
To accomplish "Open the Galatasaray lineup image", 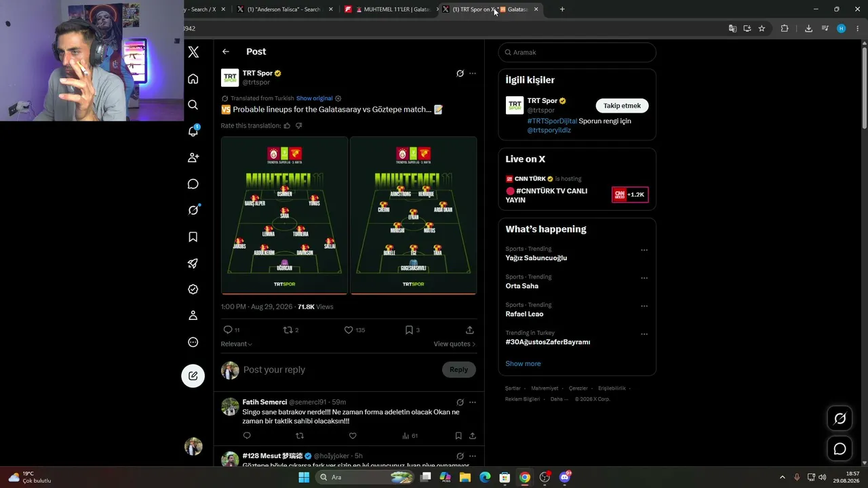I will (x=284, y=216).
